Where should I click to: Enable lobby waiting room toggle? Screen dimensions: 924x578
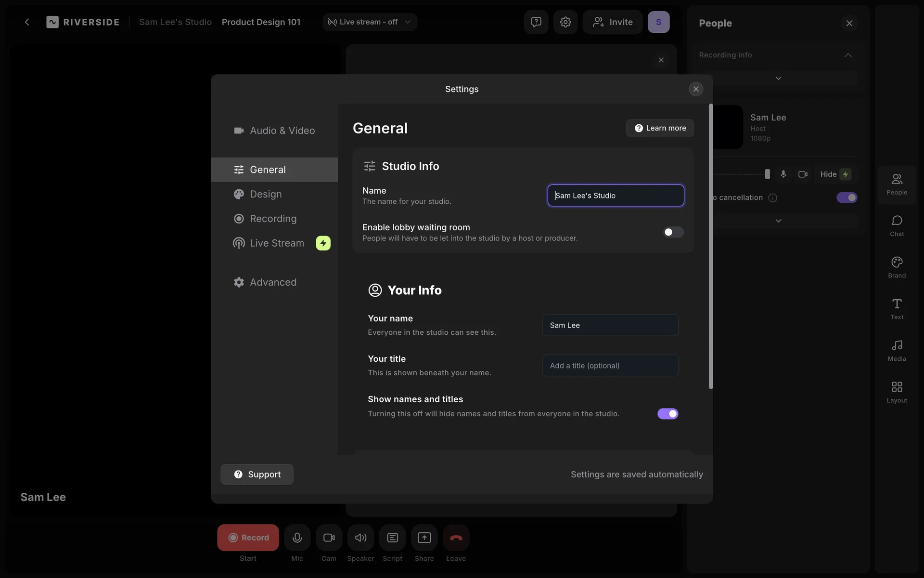673,232
